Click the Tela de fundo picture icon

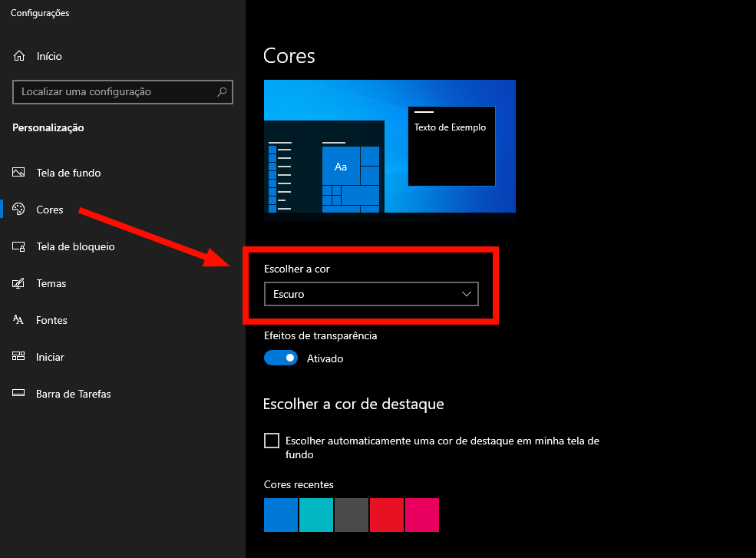pyautogui.click(x=19, y=173)
